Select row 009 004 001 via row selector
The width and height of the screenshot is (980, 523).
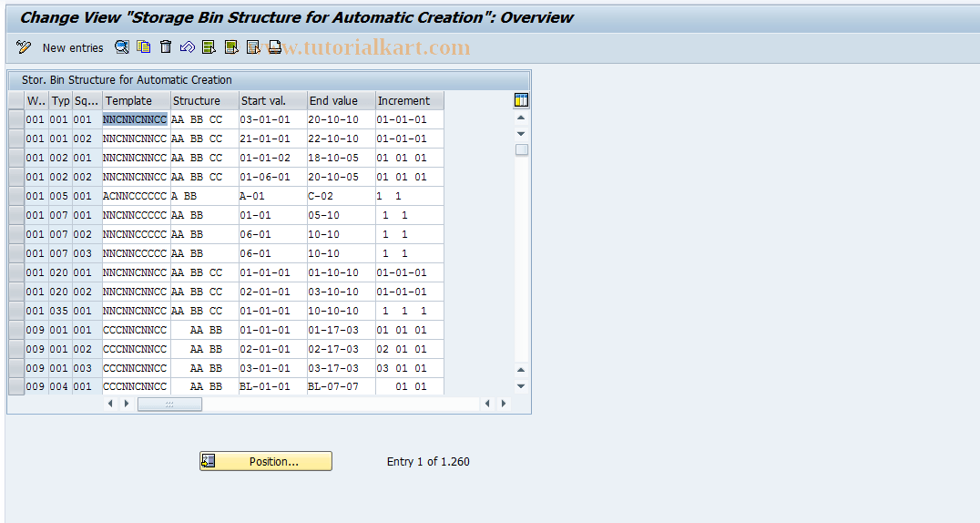(16, 386)
